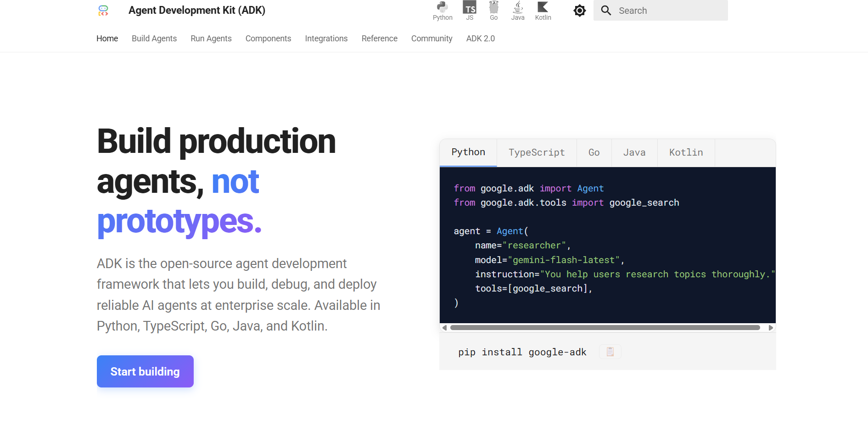Screen dimensions: 868x432
Task: Click the 'gemini-flash-latest' model string
Action: [564, 260]
